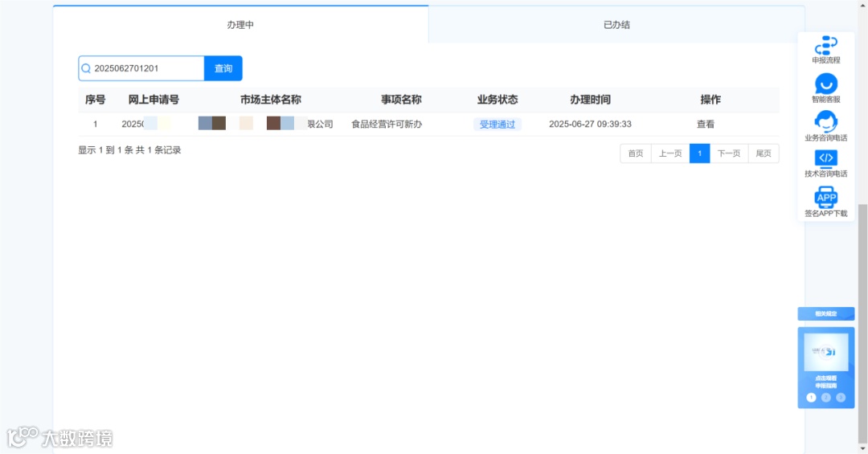Click the 市场主体名称 column header
The height and width of the screenshot is (454, 868).
[271, 100]
